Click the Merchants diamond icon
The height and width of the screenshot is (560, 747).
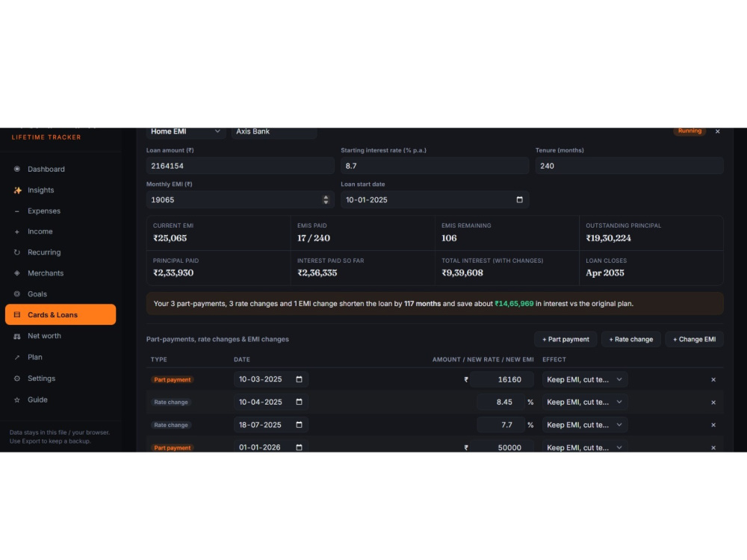coord(17,273)
